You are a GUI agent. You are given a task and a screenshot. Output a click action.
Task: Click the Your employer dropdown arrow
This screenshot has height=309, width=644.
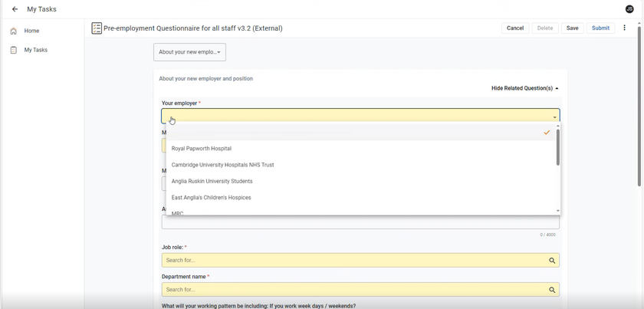(x=554, y=117)
